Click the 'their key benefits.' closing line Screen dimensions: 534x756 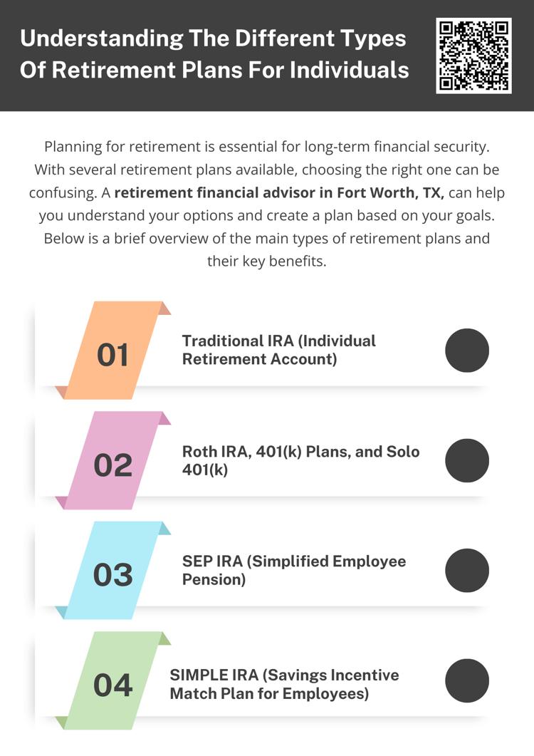coord(267,261)
